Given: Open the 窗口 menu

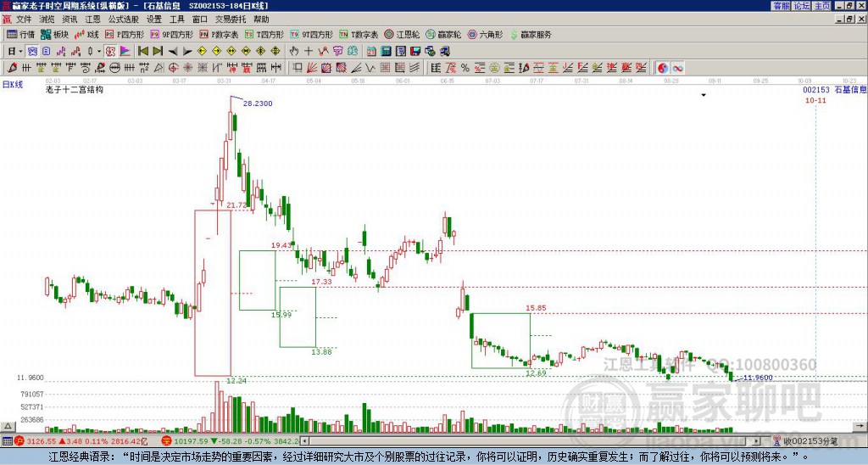Looking at the screenshot, I should click(x=200, y=20).
